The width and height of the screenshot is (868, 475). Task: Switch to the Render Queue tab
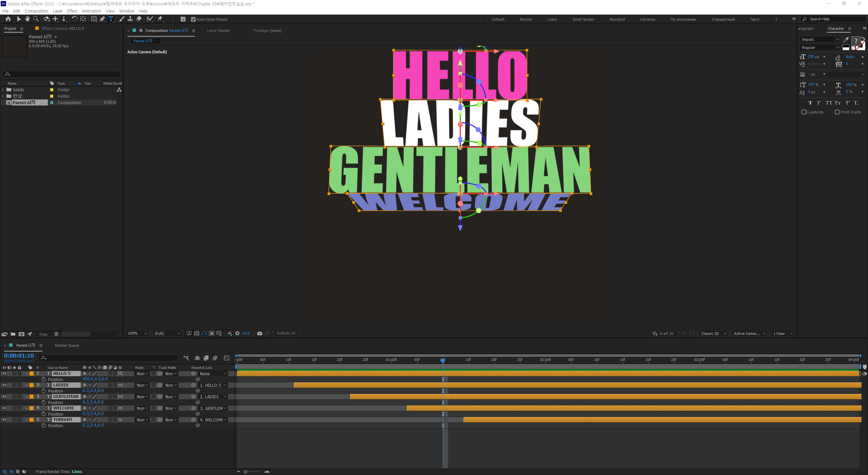click(x=67, y=345)
